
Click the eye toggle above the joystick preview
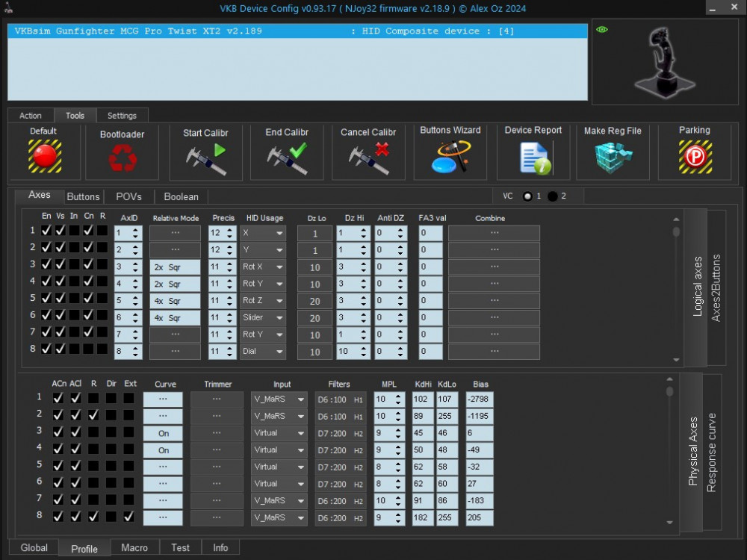click(x=603, y=28)
